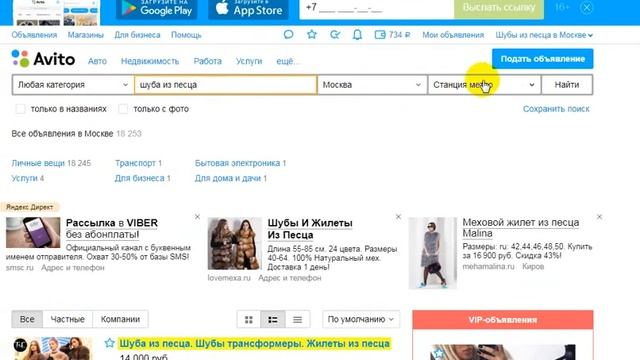Viewport: 640px width, 360px height.
Task: Open Магазины top menu item
Action: click(x=86, y=35)
